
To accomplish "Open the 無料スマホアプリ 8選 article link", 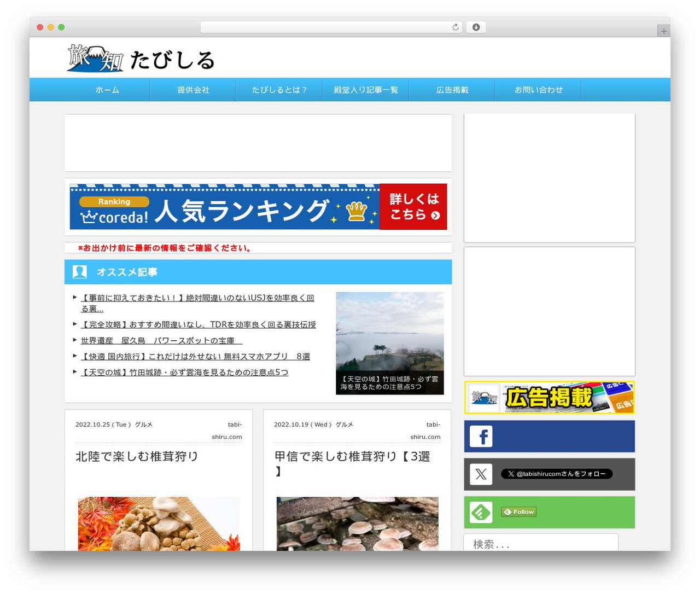I will [x=195, y=356].
